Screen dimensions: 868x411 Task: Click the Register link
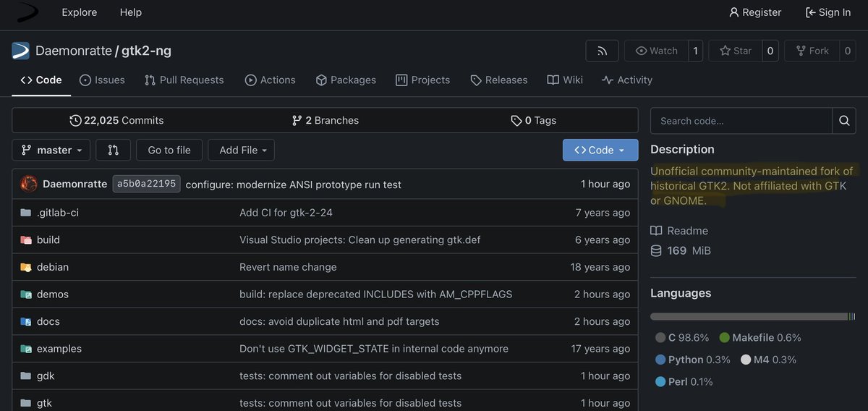pos(755,12)
